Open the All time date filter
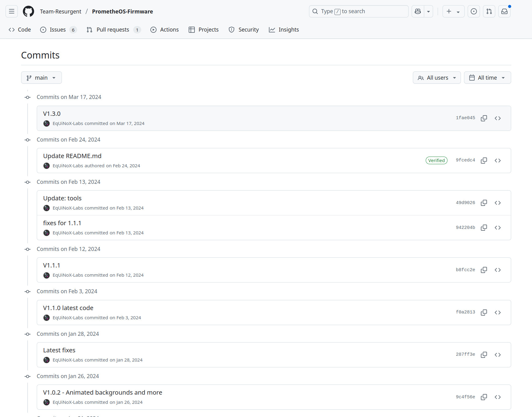Viewport: 532px width, 417px height. [x=488, y=78]
